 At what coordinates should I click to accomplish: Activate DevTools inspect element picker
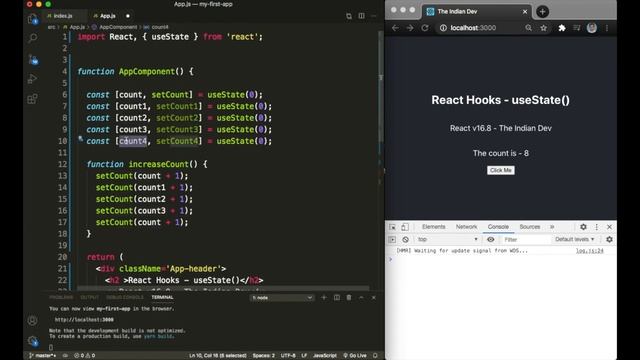(x=393, y=227)
